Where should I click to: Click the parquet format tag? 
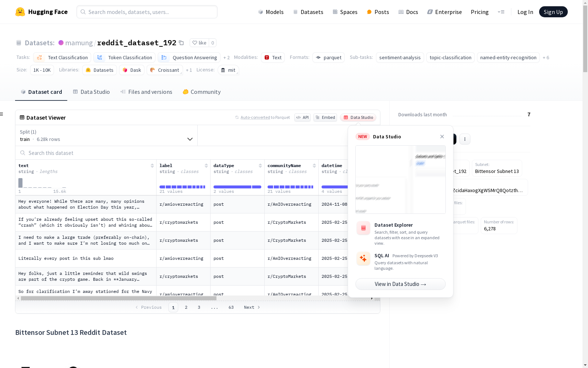(x=329, y=57)
